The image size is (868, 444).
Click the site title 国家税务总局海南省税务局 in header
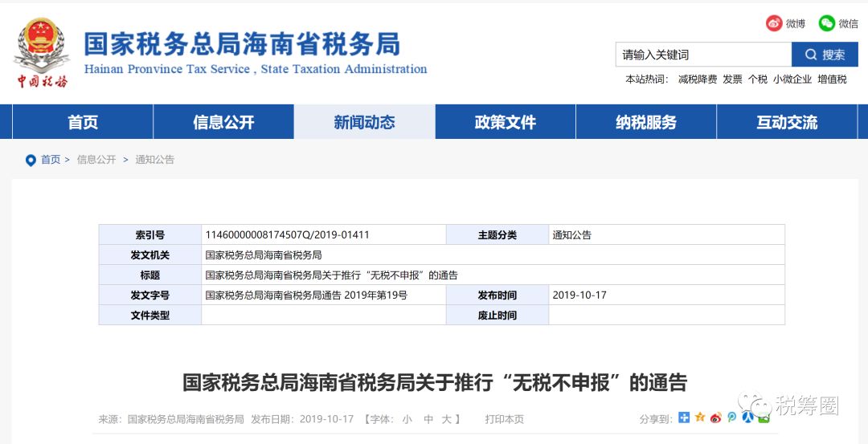pyautogui.click(x=242, y=44)
